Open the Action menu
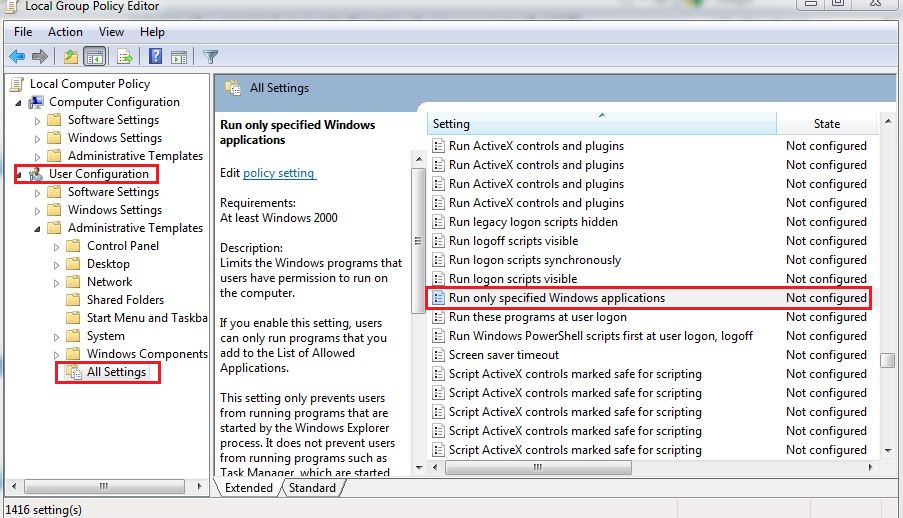This screenshot has height=518, width=903. pos(64,32)
